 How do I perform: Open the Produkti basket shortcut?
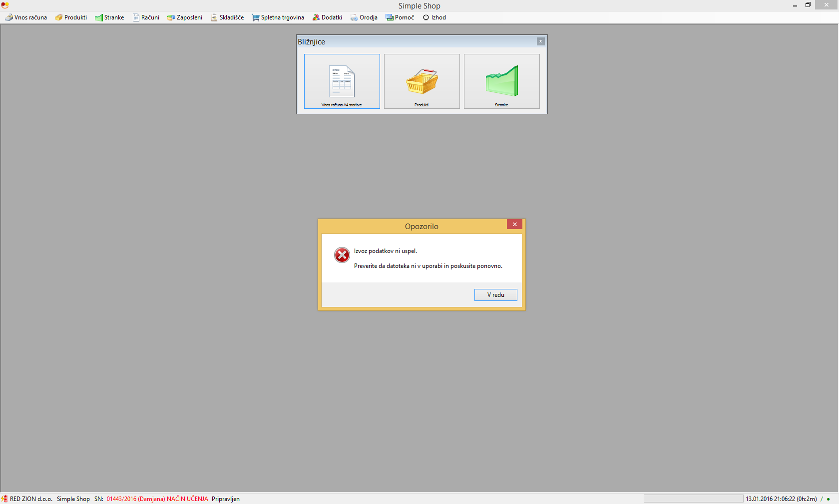(x=421, y=81)
